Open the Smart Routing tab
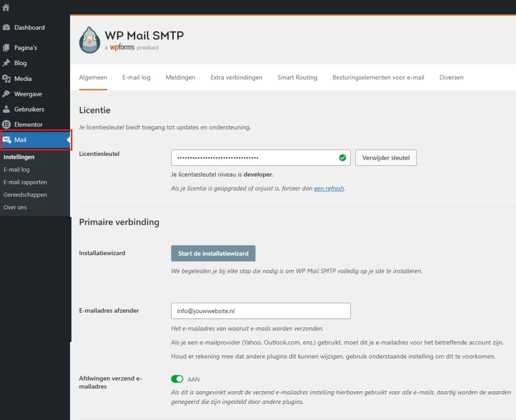The image size is (516, 420). (297, 77)
